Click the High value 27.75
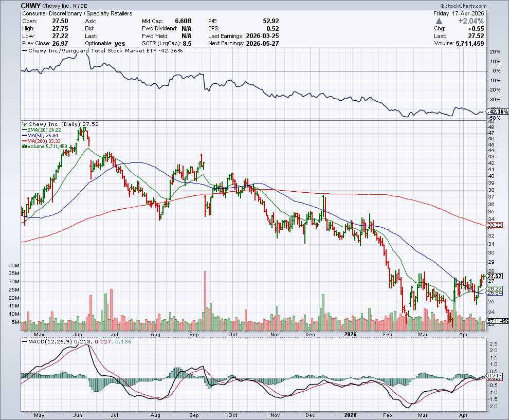The image size is (509, 420). (x=60, y=29)
